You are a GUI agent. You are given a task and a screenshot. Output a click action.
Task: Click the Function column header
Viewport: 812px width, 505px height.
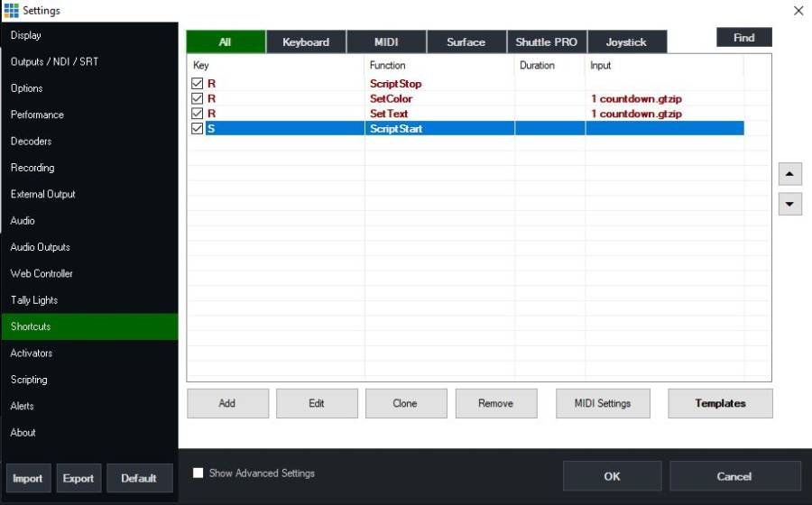pos(388,66)
